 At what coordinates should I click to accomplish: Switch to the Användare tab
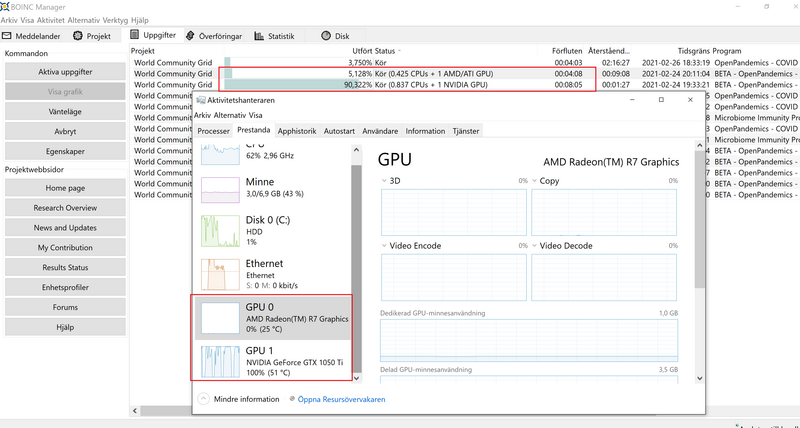[x=380, y=131]
